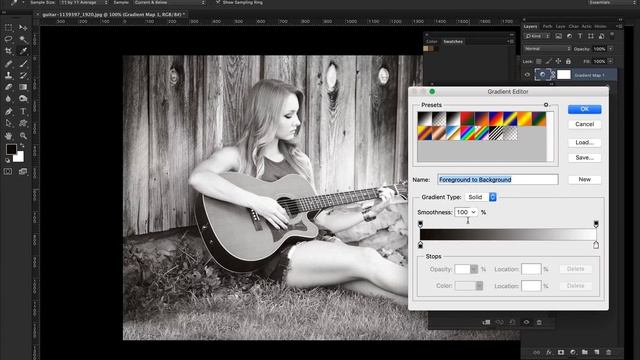Select the Type tool in toolbar

tap(23, 111)
